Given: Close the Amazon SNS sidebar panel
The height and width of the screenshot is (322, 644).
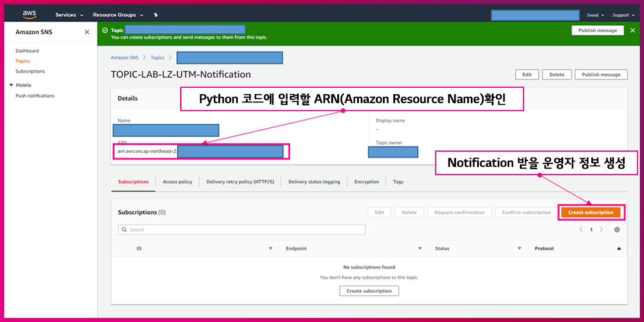Looking at the screenshot, I should pos(87,32).
